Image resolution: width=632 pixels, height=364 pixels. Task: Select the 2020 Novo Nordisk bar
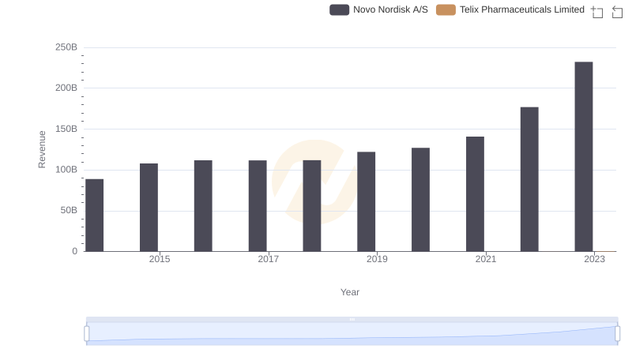[420, 200]
